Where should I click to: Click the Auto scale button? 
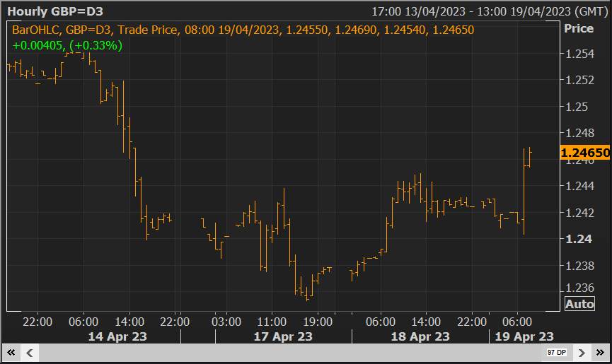pos(579,304)
